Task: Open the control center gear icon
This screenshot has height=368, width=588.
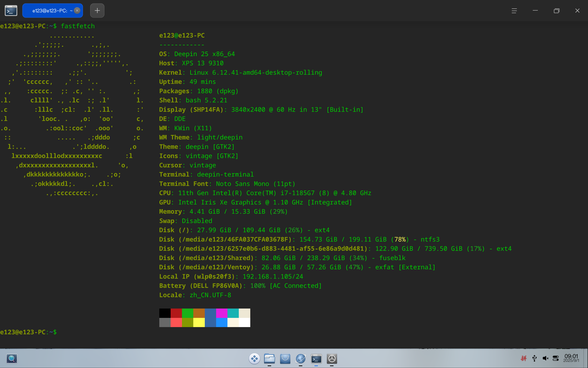Action: pos(332,358)
